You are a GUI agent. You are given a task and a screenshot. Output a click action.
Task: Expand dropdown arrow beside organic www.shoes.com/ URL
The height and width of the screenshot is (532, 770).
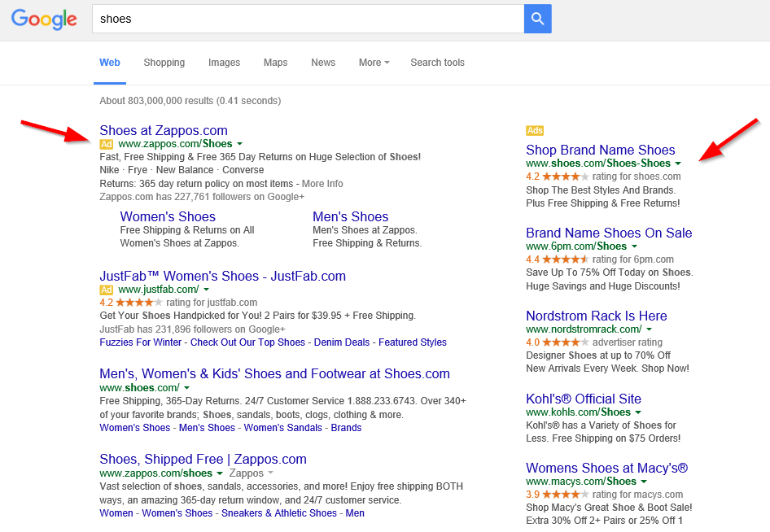(x=186, y=388)
